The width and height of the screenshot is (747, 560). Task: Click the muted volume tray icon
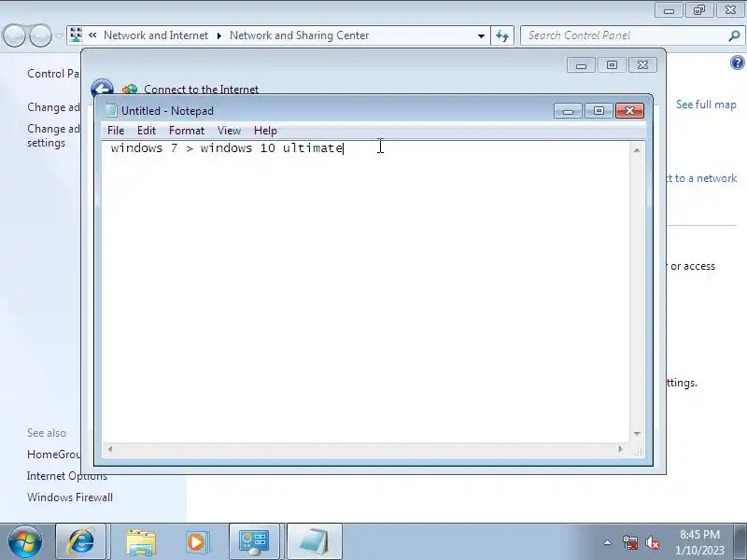coord(652,542)
